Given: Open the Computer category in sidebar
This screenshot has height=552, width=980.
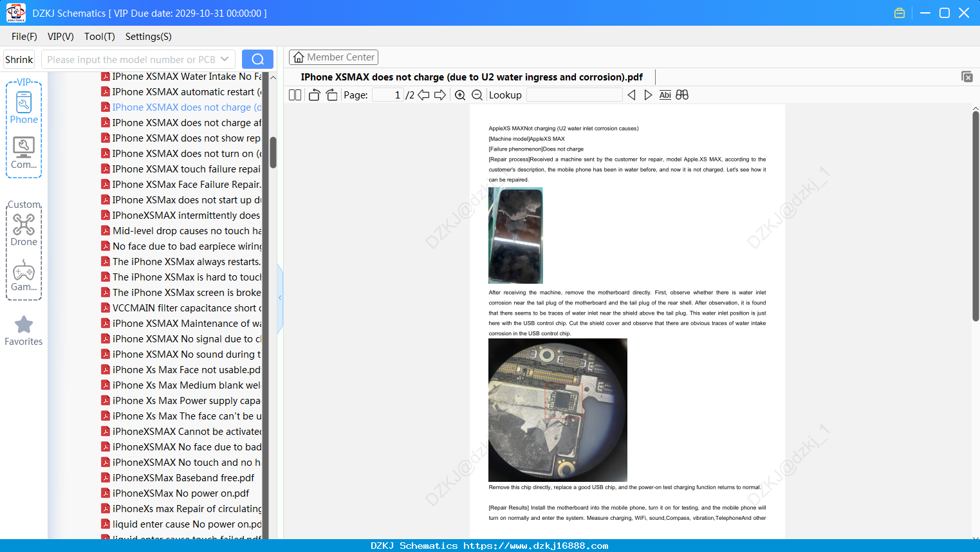Looking at the screenshot, I should tap(24, 152).
